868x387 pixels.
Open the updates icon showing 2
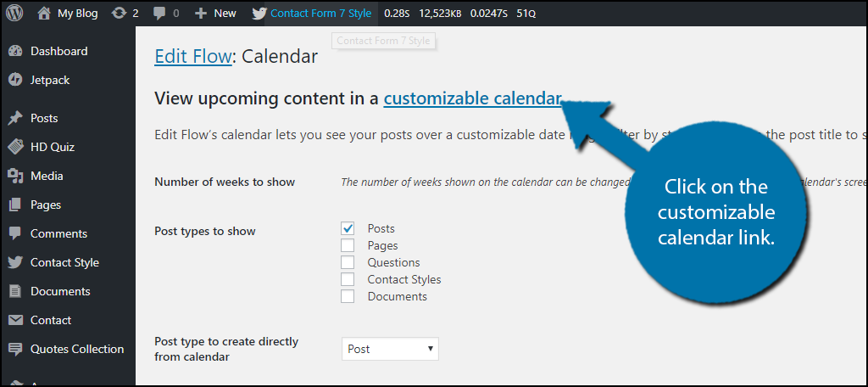pyautogui.click(x=119, y=14)
